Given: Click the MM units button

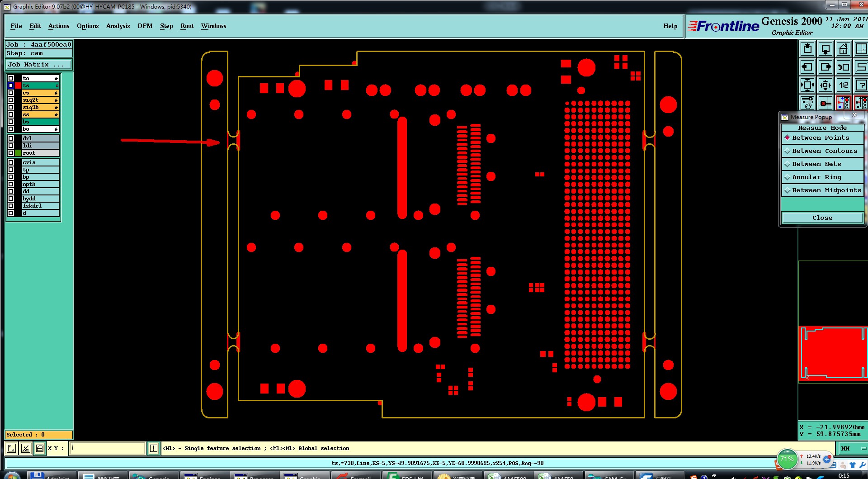Looking at the screenshot, I should tap(852, 449).
